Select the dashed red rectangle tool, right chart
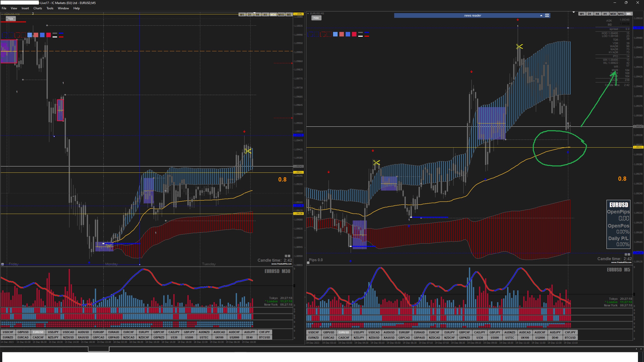This screenshot has height=362, width=644. (329, 34)
